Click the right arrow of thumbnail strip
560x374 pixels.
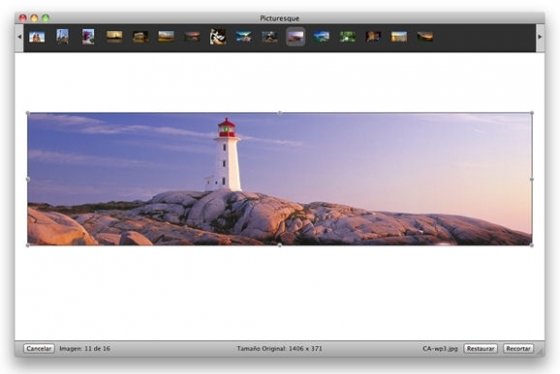(x=540, y=37)
